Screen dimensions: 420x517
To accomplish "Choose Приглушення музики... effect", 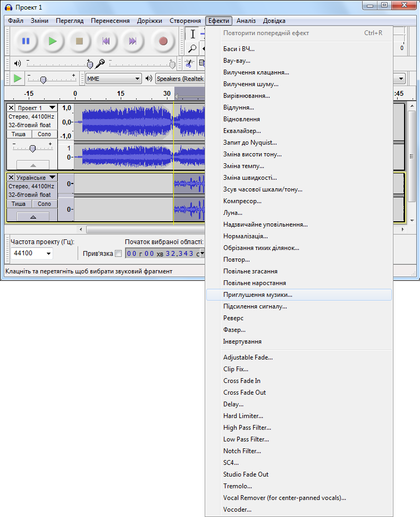I will (x=299, y=295).
